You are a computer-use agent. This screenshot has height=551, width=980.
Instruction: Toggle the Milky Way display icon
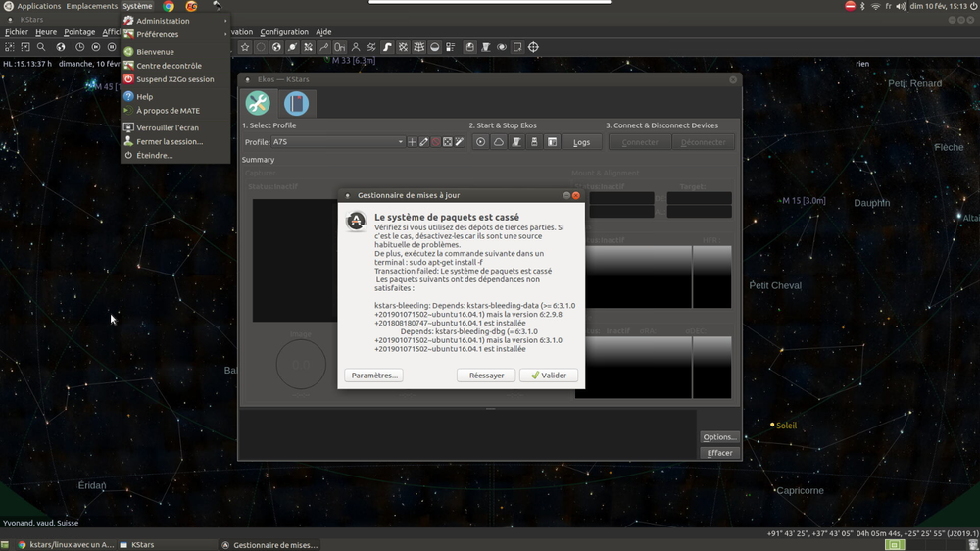point(387,47)
